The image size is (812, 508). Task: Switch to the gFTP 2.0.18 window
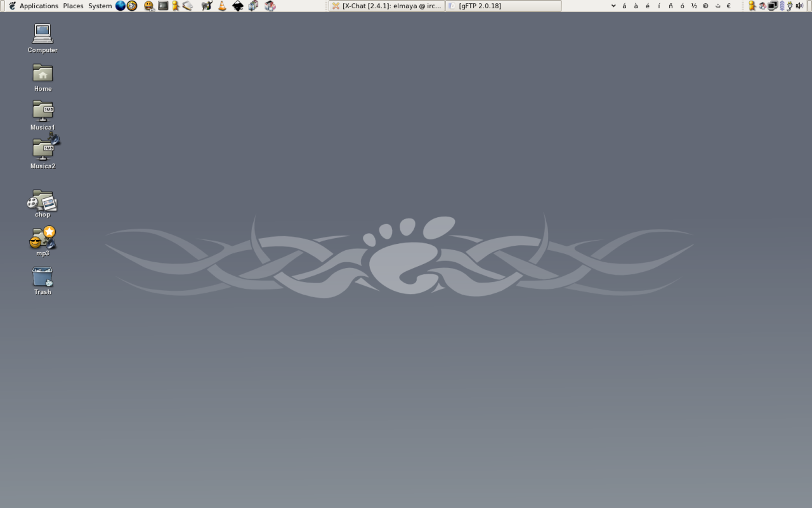coord(503,6)
